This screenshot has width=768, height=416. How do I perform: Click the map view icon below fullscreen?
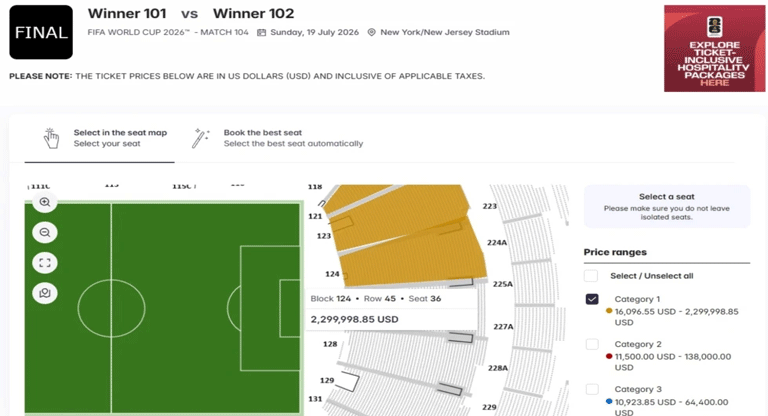(45, 293)
